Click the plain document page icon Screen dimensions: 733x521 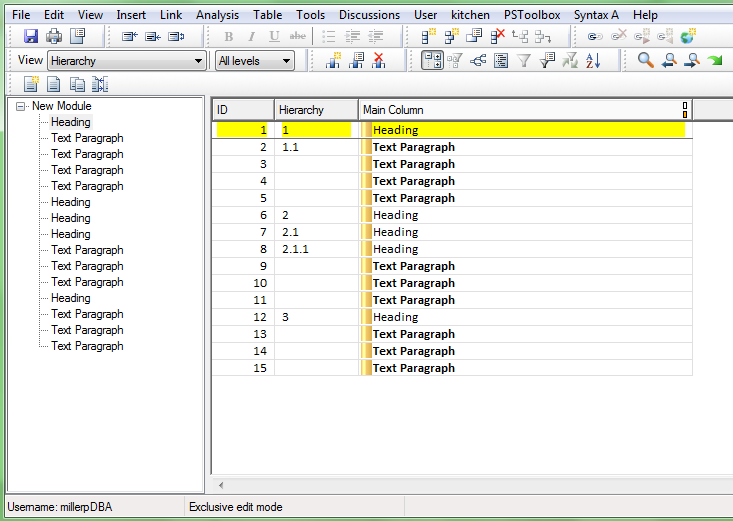54,84
